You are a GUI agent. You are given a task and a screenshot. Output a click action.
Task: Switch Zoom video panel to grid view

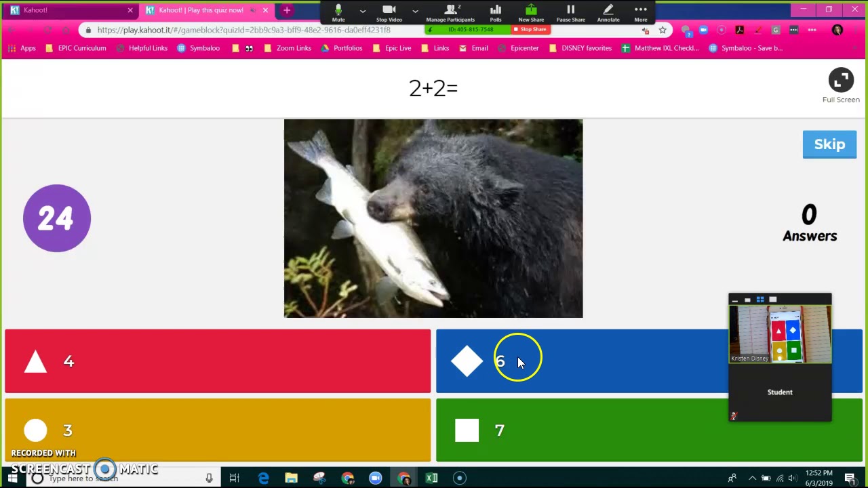(x=760, y=300)
